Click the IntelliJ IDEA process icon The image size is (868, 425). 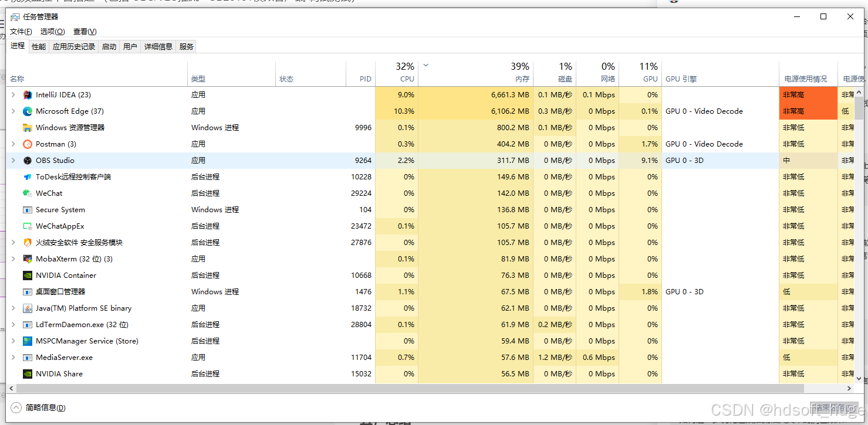click(x=27, y=94)
